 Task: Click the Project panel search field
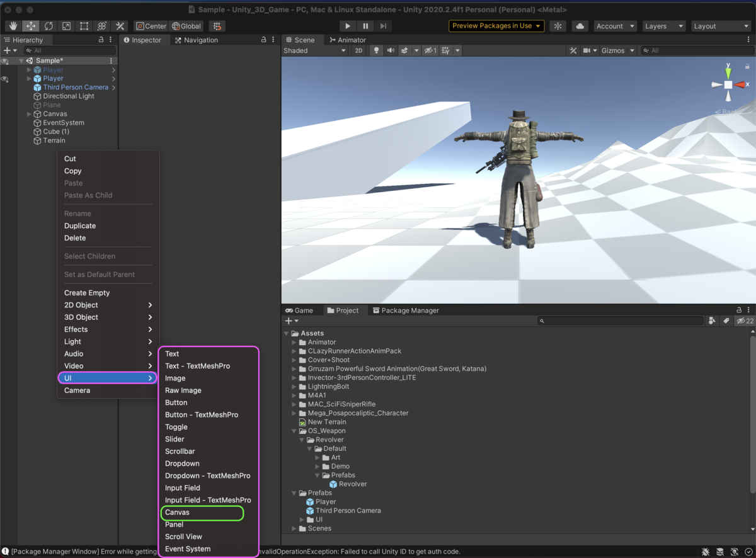pos(621,321)
